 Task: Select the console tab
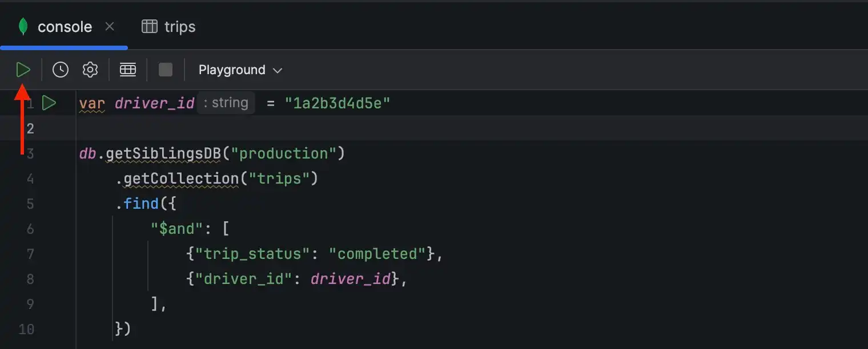click(65, 26)
